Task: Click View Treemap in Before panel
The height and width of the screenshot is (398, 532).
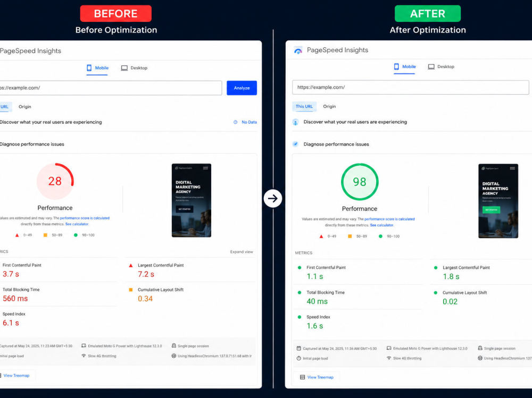Action: pyautogui.click(x=16, y=376)
